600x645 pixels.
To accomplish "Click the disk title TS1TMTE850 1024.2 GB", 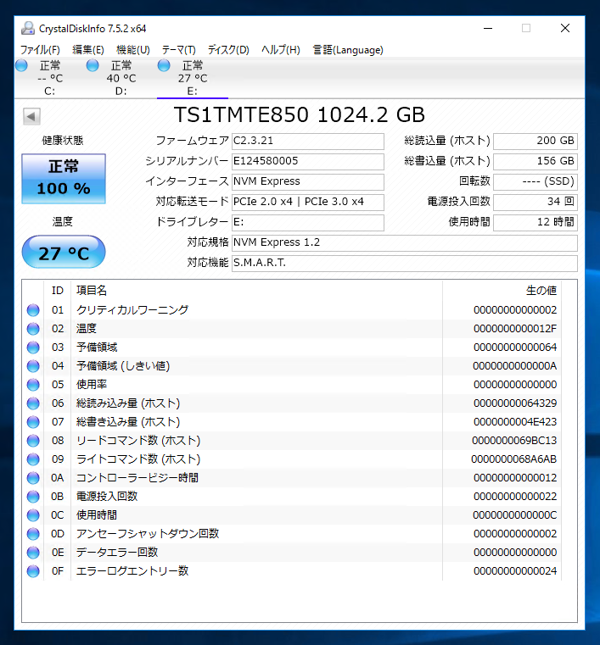I will tap(299, 115).
